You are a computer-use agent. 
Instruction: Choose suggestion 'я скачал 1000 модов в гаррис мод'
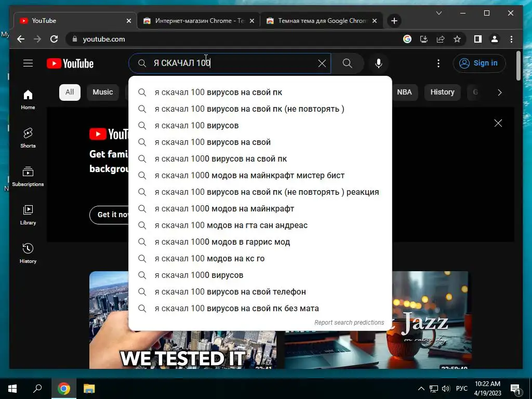tap(260, 242)
